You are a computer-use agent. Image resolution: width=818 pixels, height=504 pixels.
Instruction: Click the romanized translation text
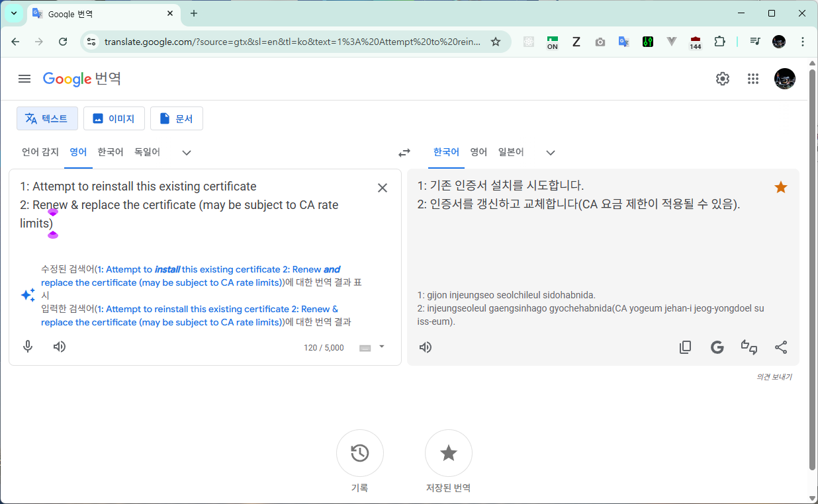(590, 308)
